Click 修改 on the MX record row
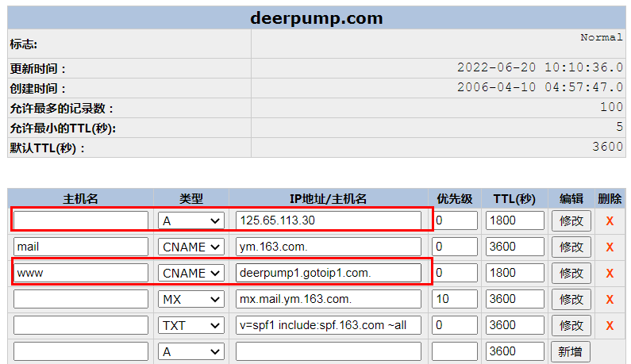 [x=571, y=300]
